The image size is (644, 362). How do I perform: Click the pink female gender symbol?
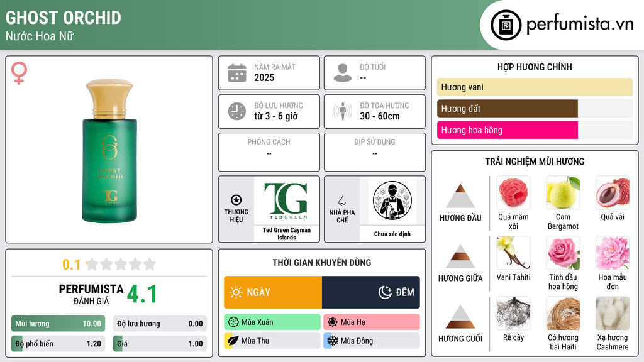tap(19, 73)
